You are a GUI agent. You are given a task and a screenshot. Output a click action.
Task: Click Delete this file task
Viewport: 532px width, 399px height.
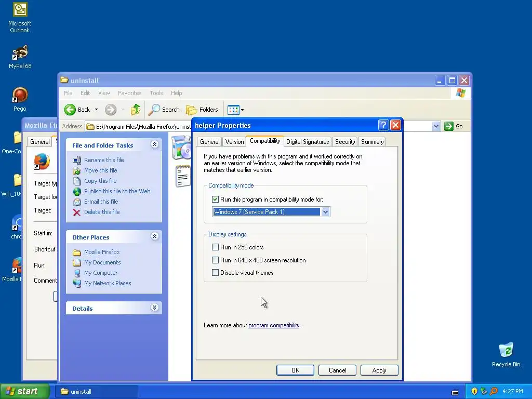click(x=102, y=212)
